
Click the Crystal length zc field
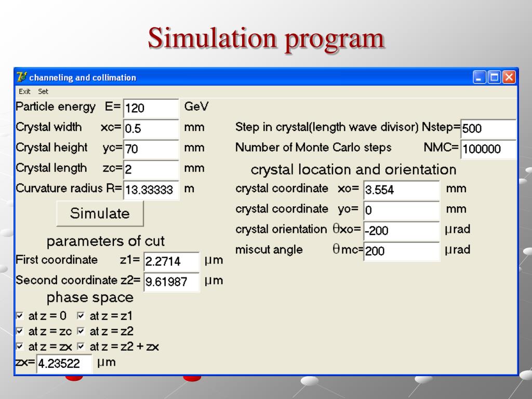151,169
